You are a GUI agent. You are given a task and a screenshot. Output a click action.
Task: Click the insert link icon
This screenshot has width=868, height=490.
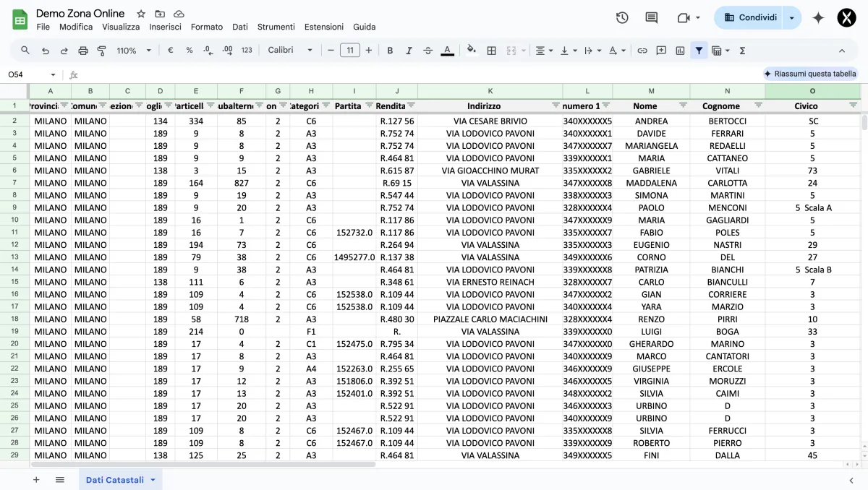click(642, 51)
